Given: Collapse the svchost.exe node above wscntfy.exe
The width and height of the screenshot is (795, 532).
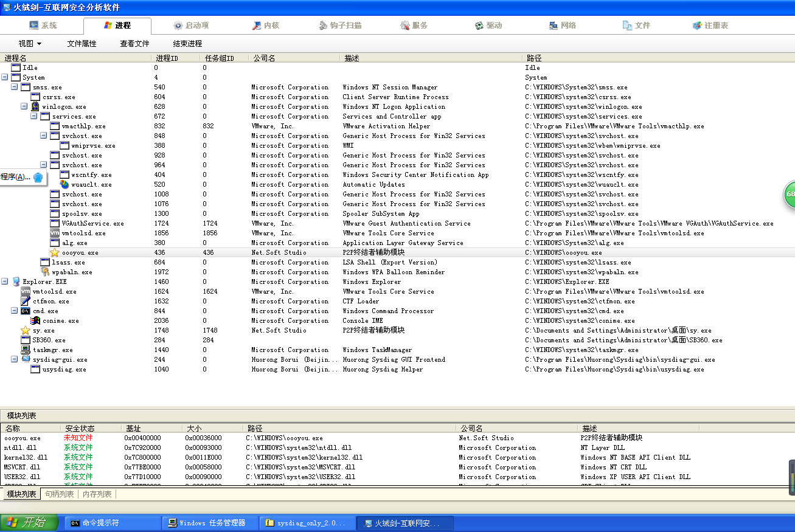Looking at the screenshot, I should pos(44,165).
